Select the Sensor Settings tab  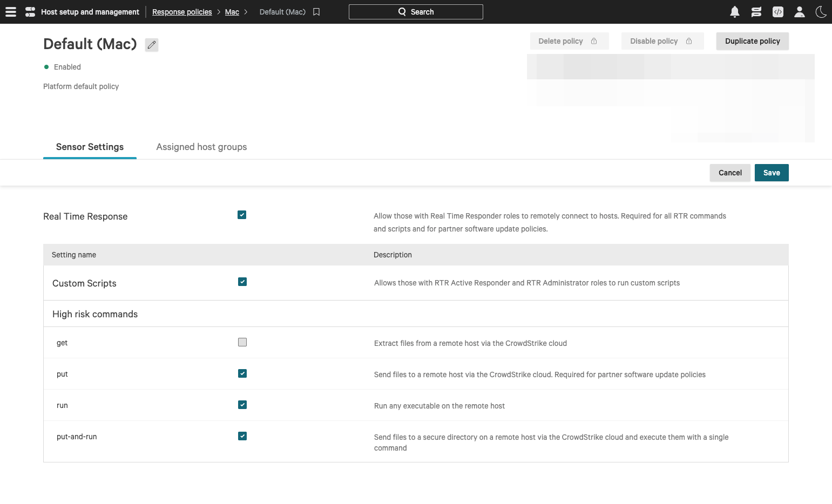[90, 147]
